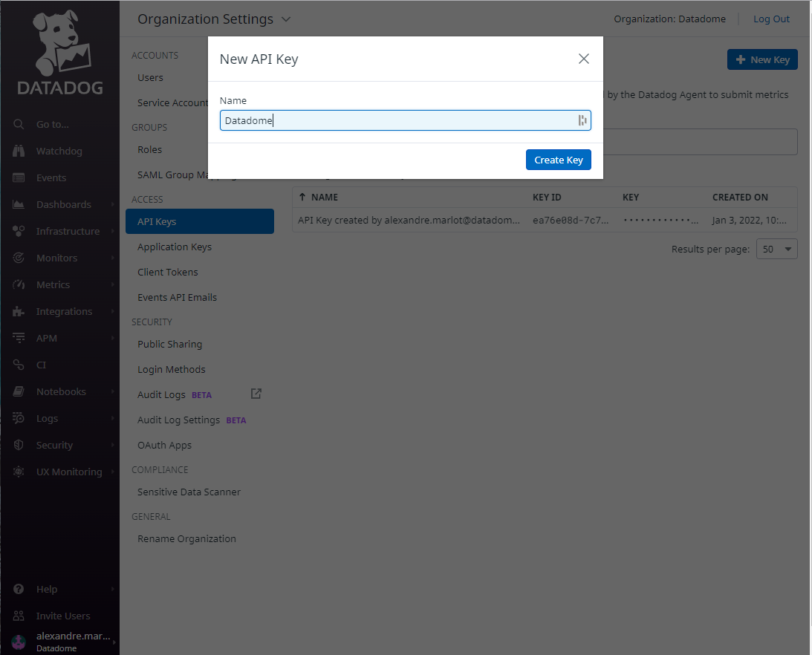Click the Jan 3, 2022 created date
Viewport: 812px width, 655px height.
pos(750,220)
